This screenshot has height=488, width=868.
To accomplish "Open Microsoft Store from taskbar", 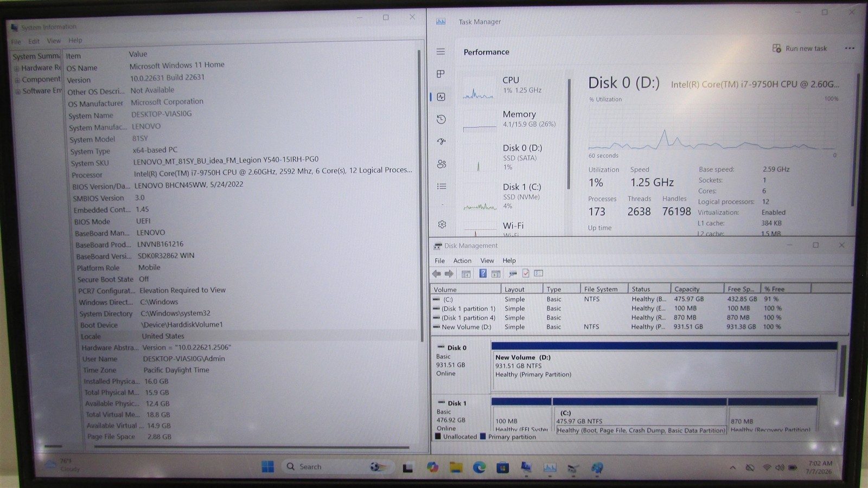I will click(503, 467).
